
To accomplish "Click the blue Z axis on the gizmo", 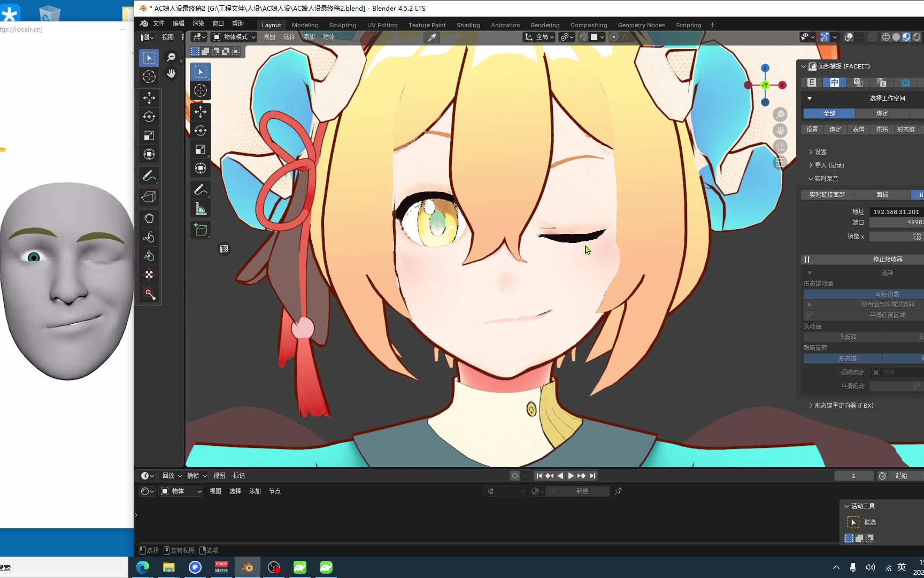I will click(765, 68).
